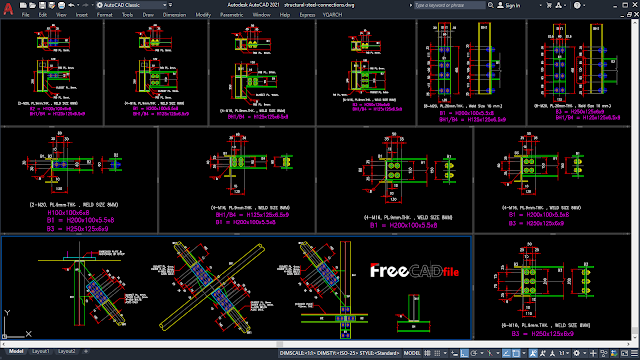
Task: Open the Format menu
Action: (x=104, y=15)
